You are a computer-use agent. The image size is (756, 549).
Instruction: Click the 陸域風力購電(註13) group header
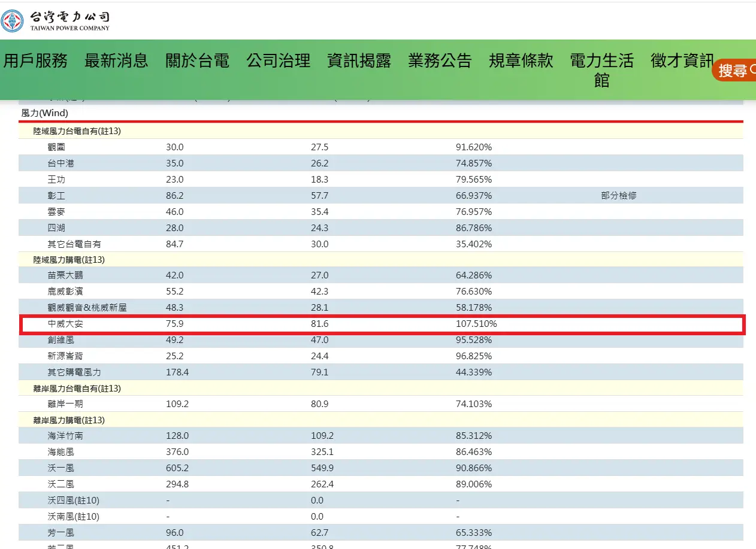69,260
